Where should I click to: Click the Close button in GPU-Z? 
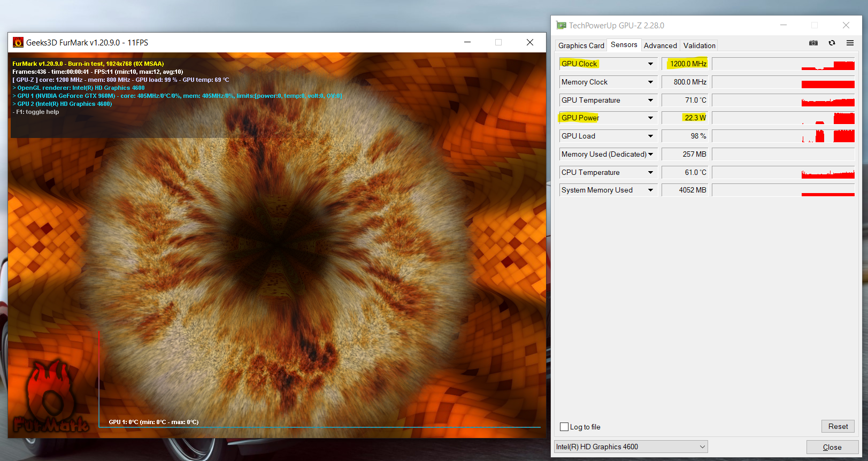832,447
